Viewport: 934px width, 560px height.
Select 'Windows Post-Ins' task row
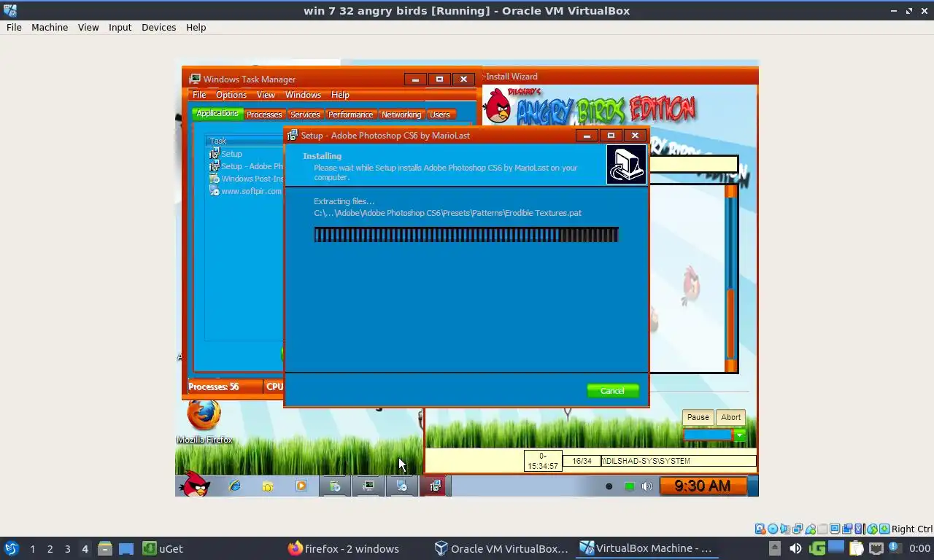[246, 179]
